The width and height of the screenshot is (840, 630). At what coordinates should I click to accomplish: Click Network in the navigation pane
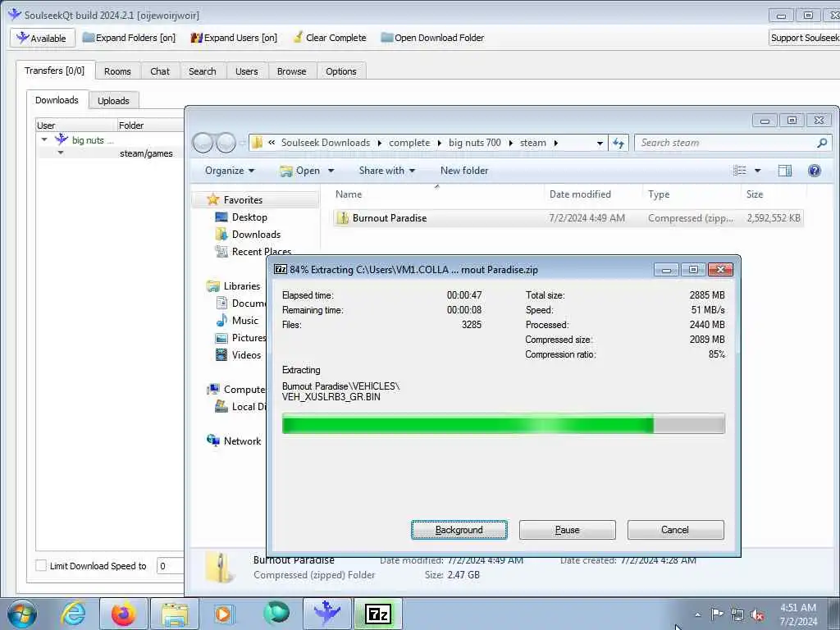[242, 441]
